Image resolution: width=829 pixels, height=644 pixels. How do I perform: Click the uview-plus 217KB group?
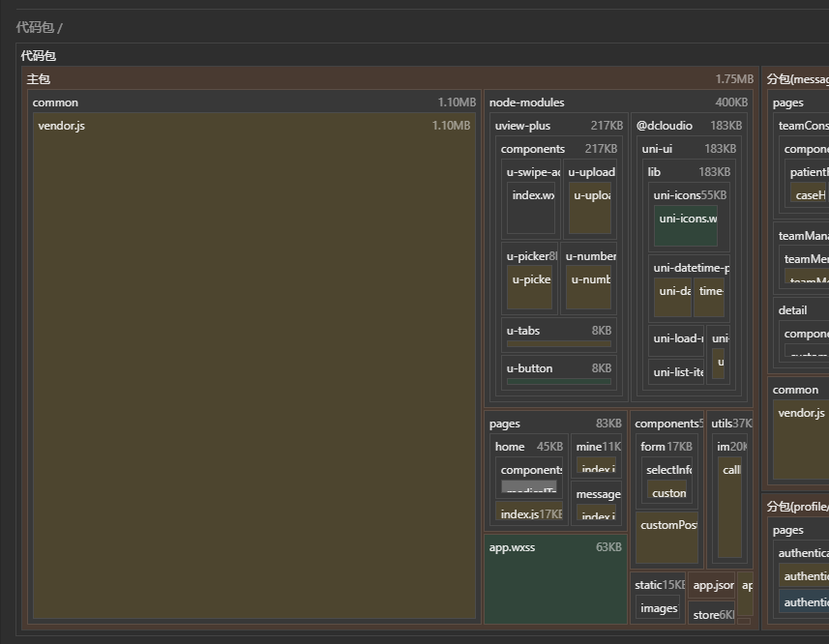click(x=522, y=126)
